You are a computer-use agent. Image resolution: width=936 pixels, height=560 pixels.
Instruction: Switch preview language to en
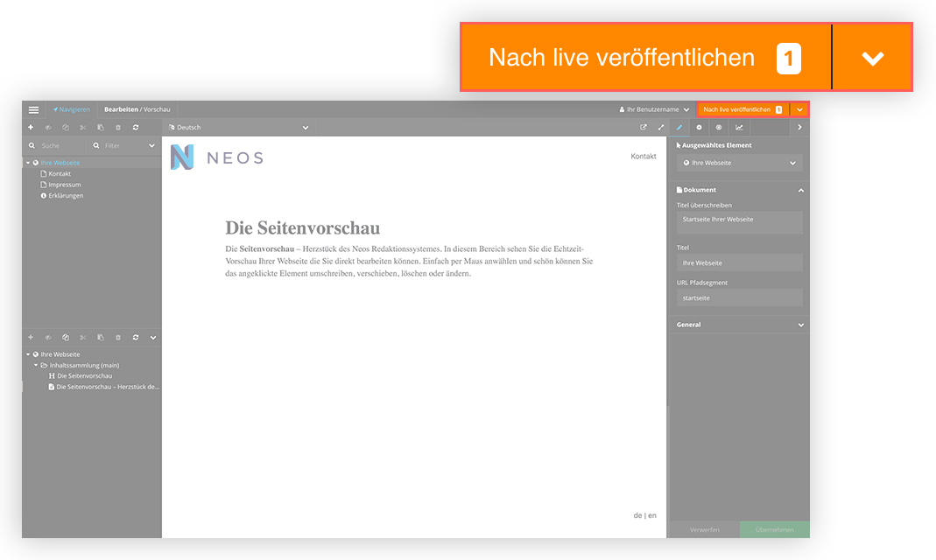(651, 515)
